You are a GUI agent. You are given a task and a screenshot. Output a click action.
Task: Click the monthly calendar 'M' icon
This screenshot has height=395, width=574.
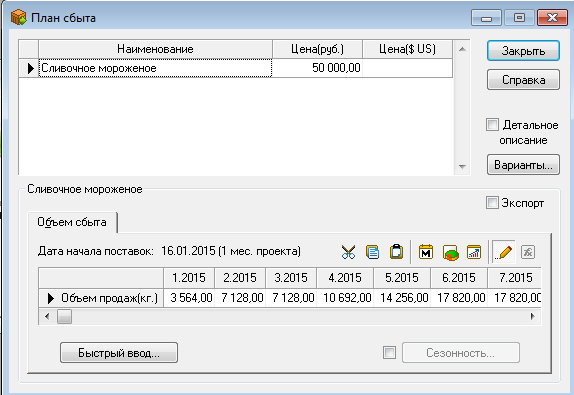[x=426, y=252]
